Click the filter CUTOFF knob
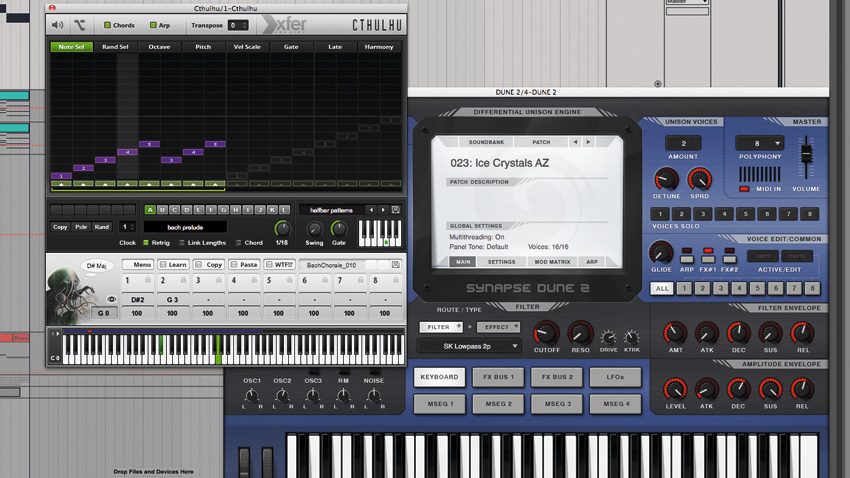850x478 pixels. (x=546, y=333)
